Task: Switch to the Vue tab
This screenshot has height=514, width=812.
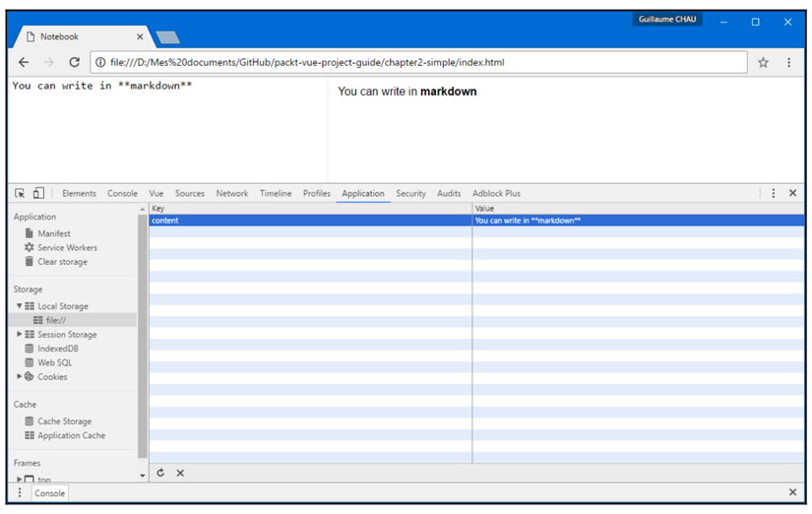Action: pyautogui.click(x=156, y=193)
